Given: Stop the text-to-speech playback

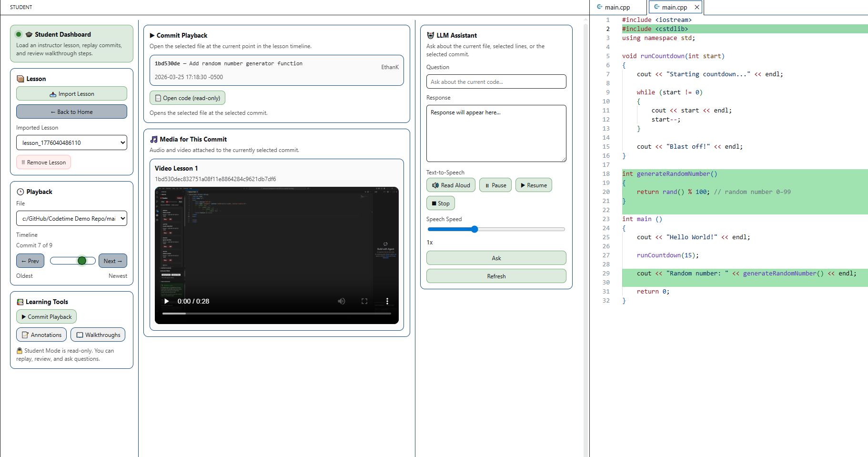Looking at the screenshot, I should pyautogui.click(x=440, y=203).
